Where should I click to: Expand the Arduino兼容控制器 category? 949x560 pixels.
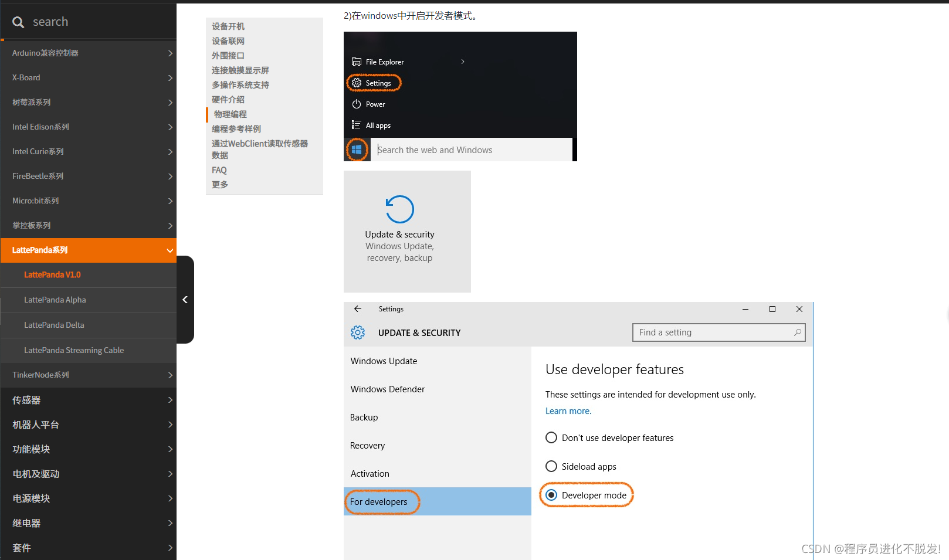pyautogui.click(x=88, y=53)
